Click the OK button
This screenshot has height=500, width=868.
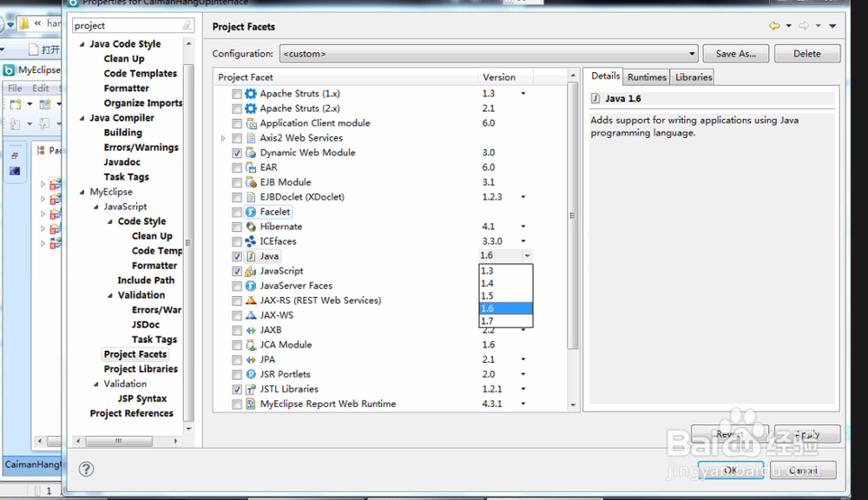[731, 470]
